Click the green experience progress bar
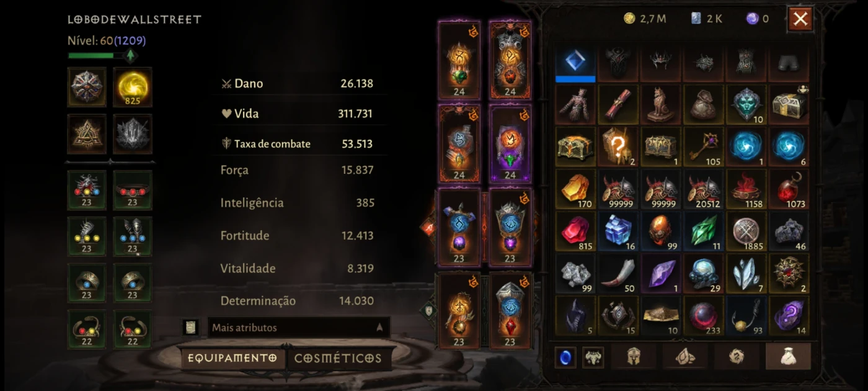Viewport: 868px width, 391px height. click(x=95, y=56)
